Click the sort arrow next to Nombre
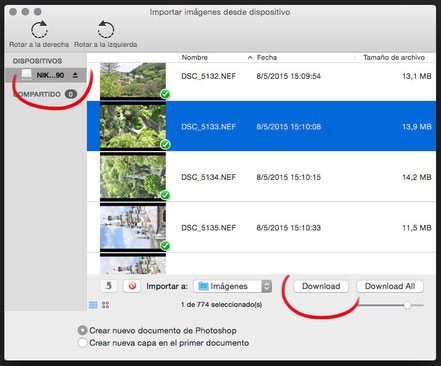 pyautogui.click(x=250, y=58)
